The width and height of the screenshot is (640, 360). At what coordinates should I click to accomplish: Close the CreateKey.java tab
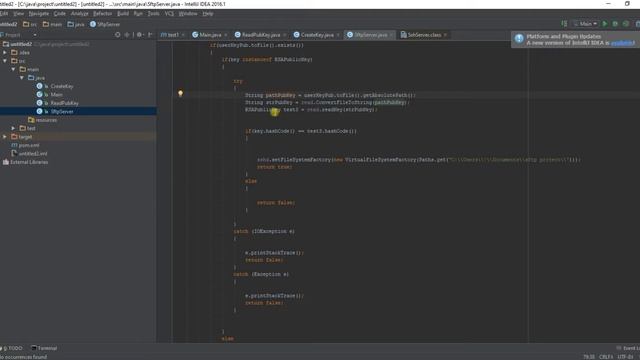(x=338, y=35)
